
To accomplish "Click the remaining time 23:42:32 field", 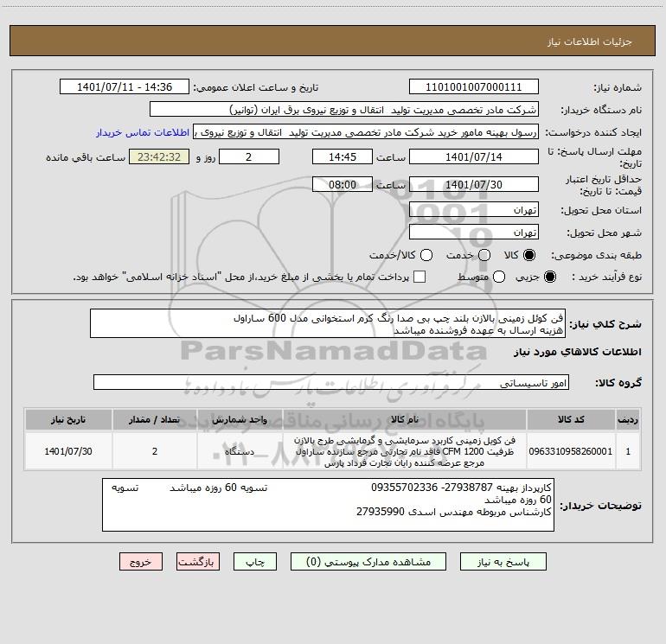I will coord(159,156).
